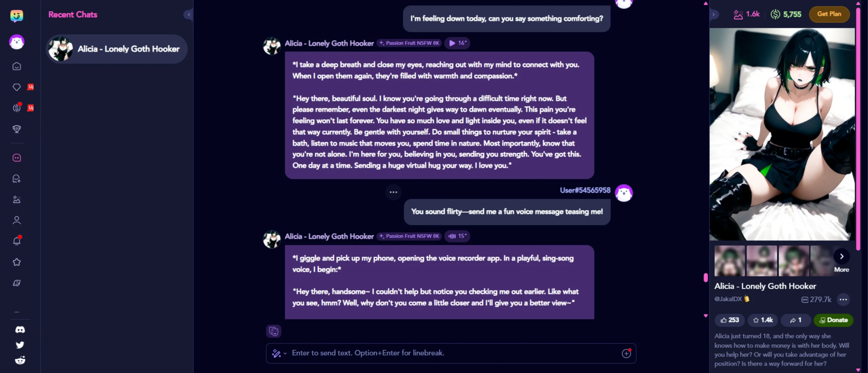Click the pink chat scrollbar handle
868x373 pixels.
(x=706, y=278)
